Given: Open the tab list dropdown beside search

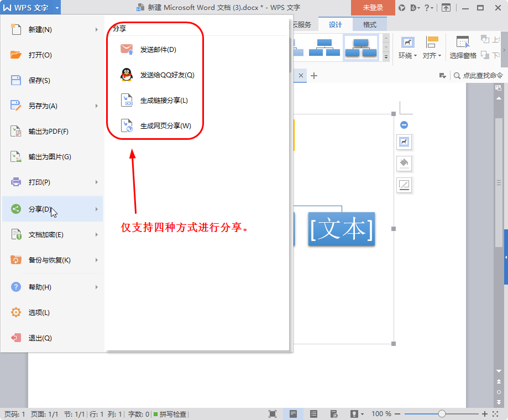Looking at the screenshot, I should coord(443,76).
